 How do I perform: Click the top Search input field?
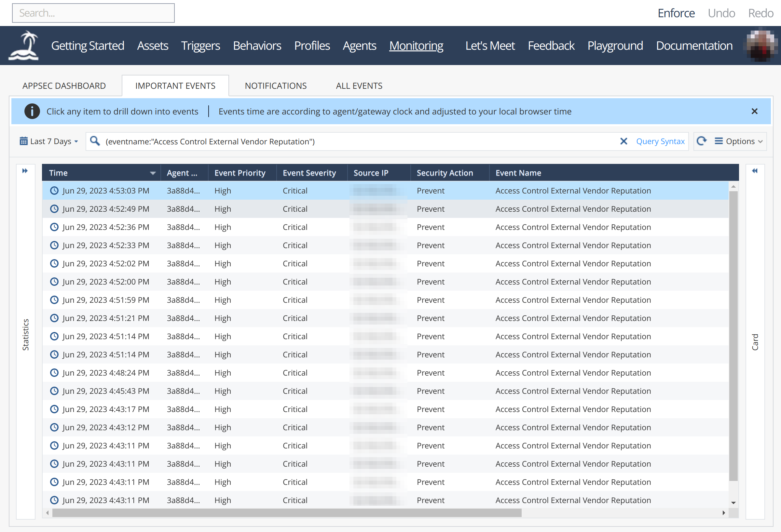coord(93,13)
